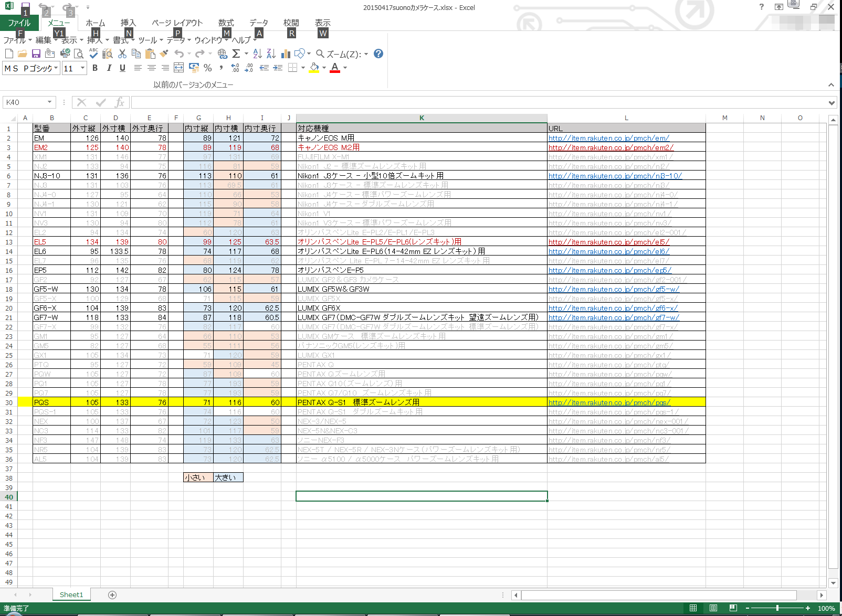Screen dimensions: 842x616
Task: Open the font size 11 dropdown
Action: pos(82,68)
